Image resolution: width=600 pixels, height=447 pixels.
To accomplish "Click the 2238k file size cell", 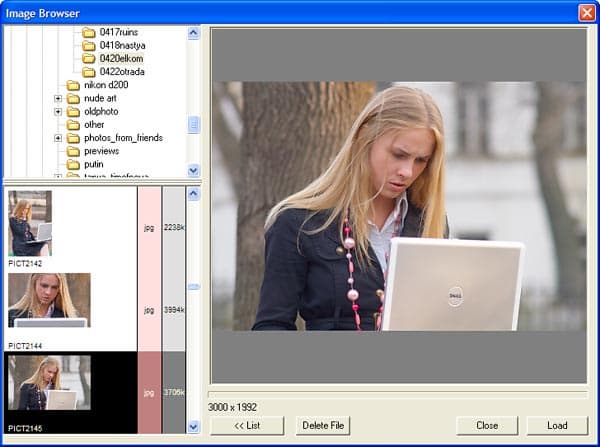I will (174, 228).
